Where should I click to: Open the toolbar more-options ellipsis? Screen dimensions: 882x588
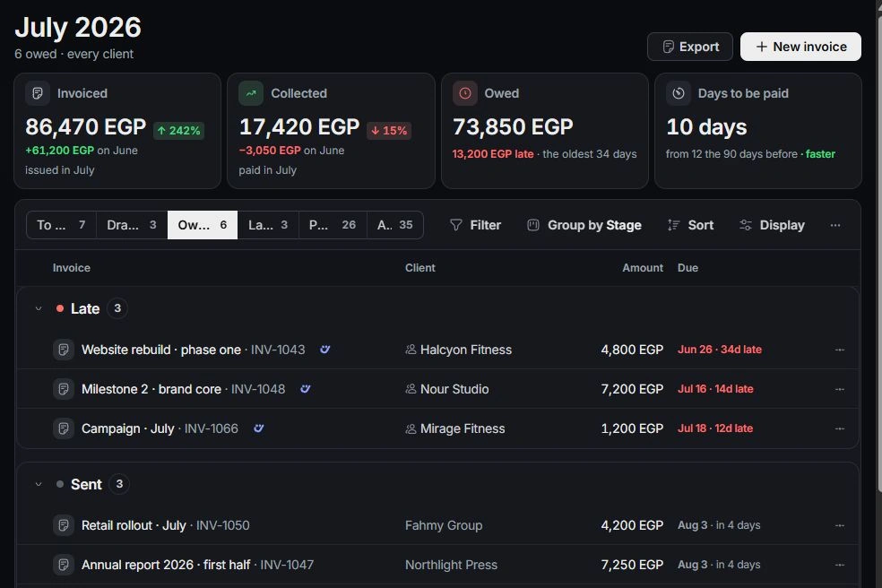835,225
